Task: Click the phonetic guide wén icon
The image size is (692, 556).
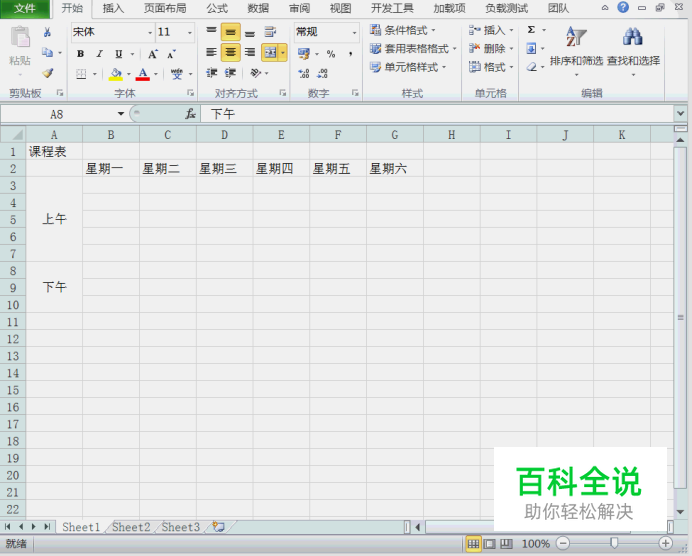Action: point(177,74)
